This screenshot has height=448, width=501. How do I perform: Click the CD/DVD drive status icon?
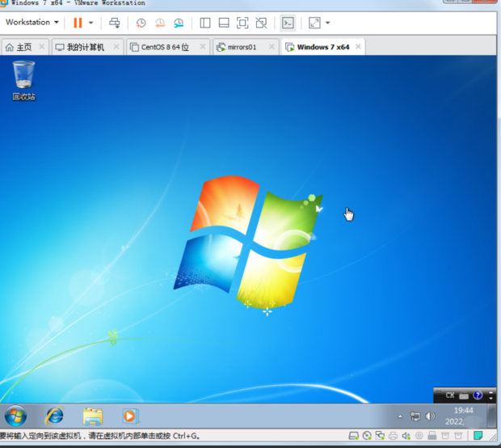pyautogui.click(x=367, y=436)
